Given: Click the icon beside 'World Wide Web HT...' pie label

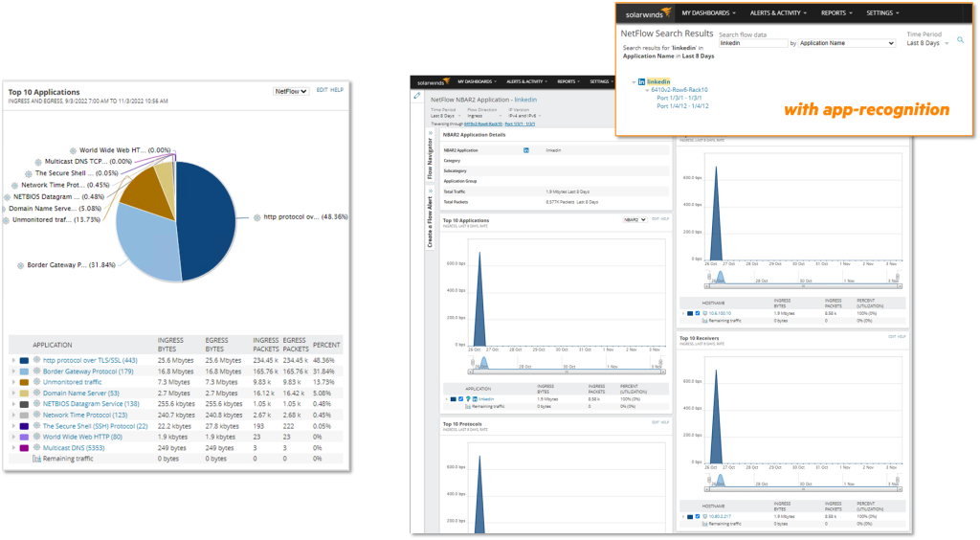Looking at the screenshot, I should [73, 150].
